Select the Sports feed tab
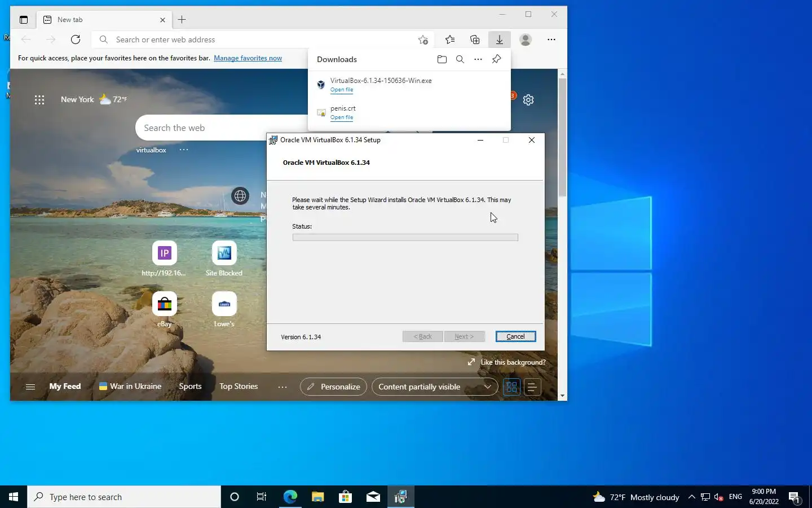This screenshot has height=508, width=812. click(190, 386)
